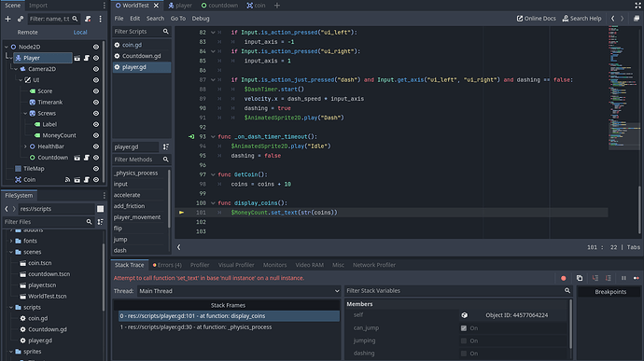Hide the Player node

(x=96, y=58)
